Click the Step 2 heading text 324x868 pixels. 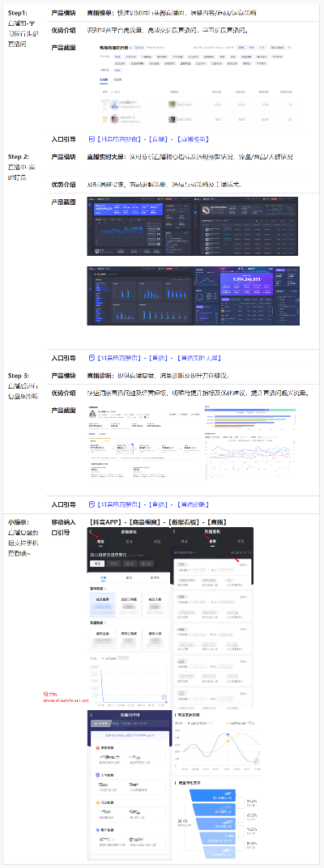click(x=19, y=156)
